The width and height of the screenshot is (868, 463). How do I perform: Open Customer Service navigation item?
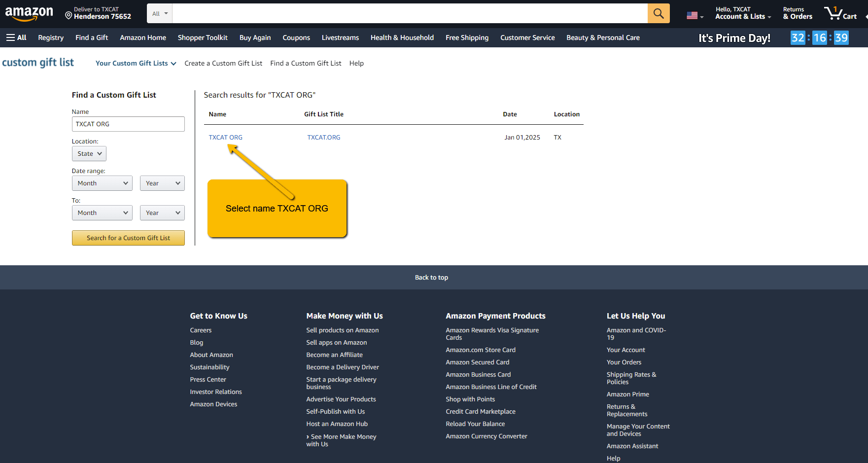[x=527, y=37]
